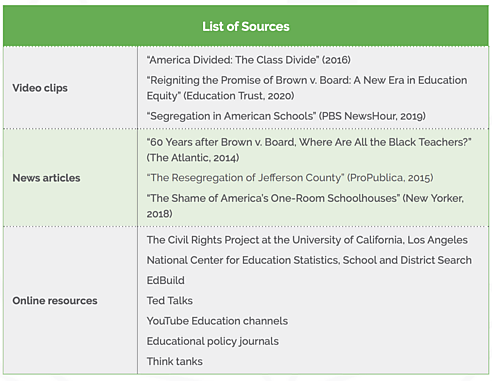492x381 pixels.
Task: Open America Divided: The Class Divide entry
Action: click(249, 60)
